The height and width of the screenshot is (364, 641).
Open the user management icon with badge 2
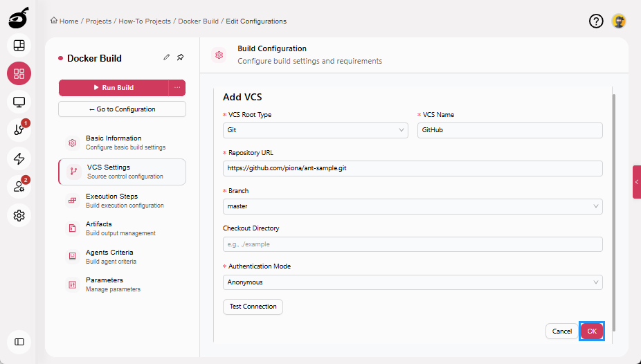(19, 187)
